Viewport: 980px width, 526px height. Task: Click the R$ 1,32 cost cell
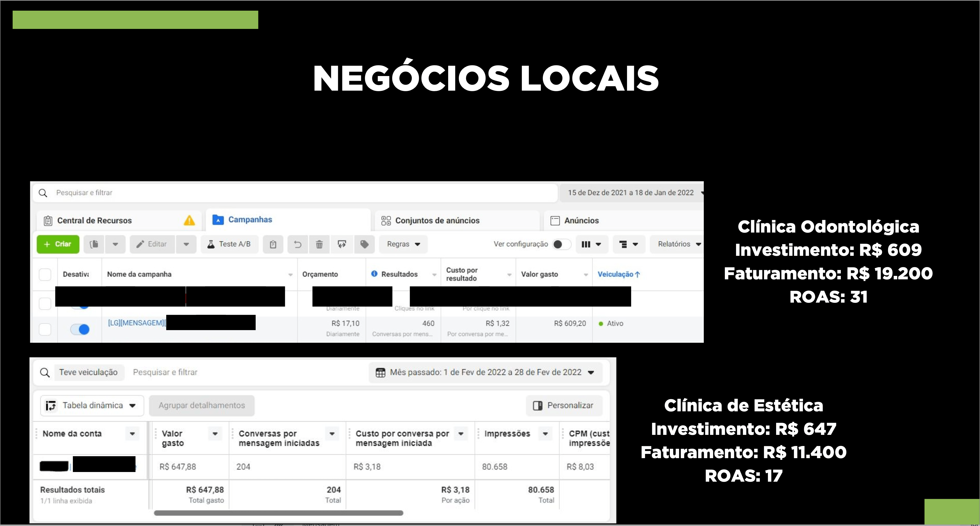(497, 323)
